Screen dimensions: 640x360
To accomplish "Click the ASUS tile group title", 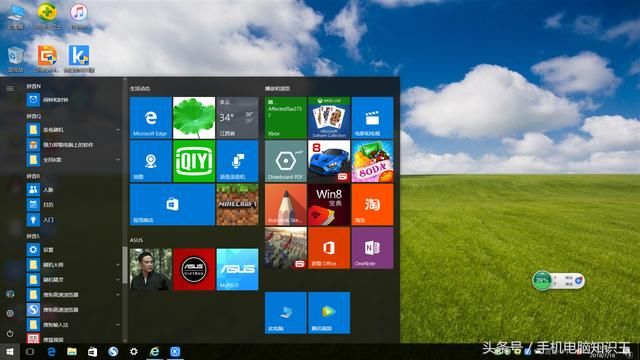I will click(x=136, y=240).
